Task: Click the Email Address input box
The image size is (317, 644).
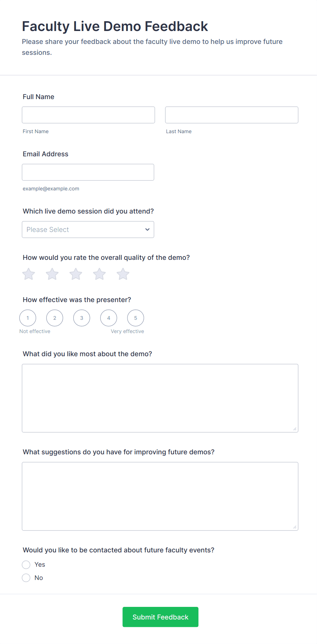Action: pos(88,172)
